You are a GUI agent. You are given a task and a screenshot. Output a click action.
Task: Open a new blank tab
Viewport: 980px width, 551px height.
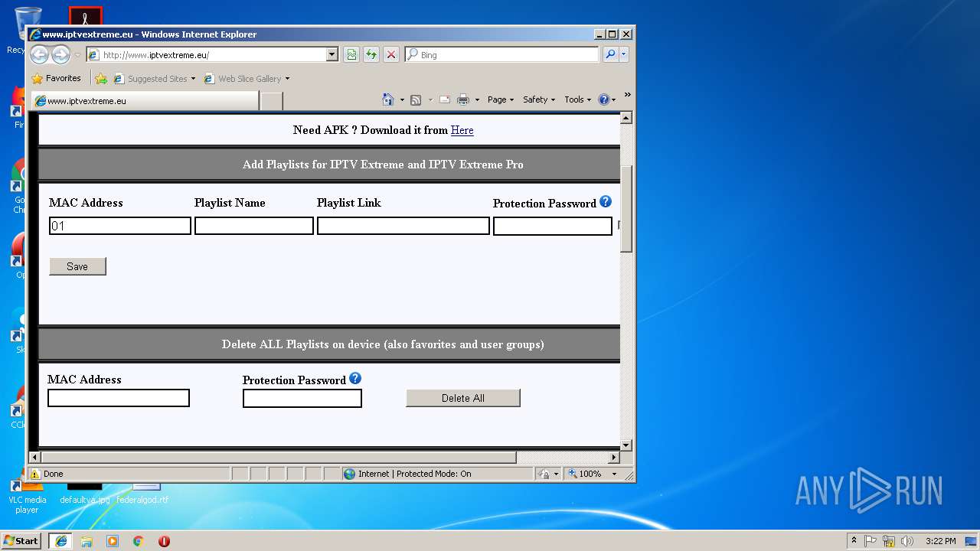coord(272,100)
